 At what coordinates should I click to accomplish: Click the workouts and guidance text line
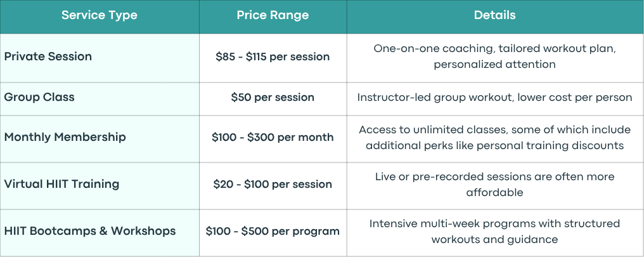point(494,239)
